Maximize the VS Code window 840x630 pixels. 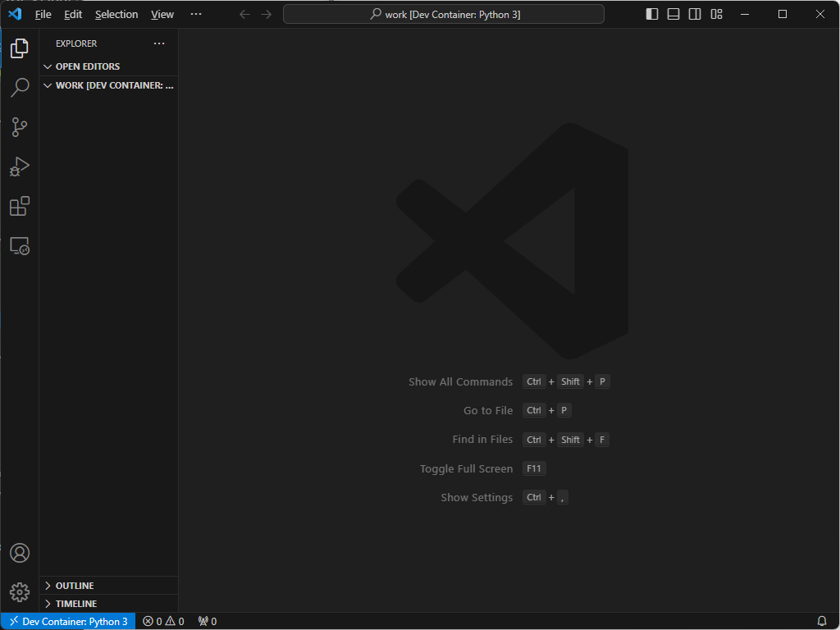tap(782, 15)
